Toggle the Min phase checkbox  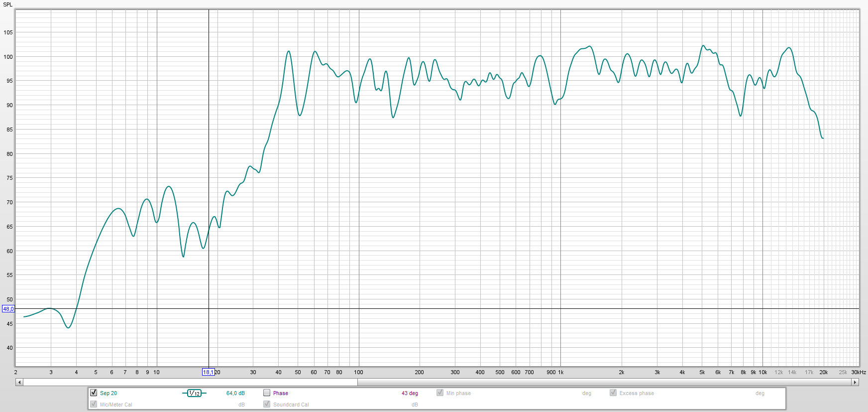440,393
